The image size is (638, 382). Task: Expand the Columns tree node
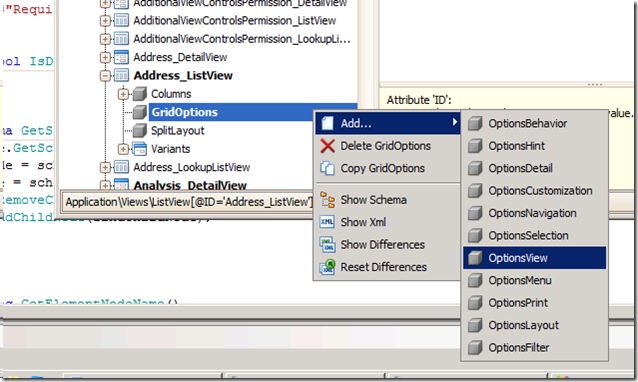tap(123, 94)
